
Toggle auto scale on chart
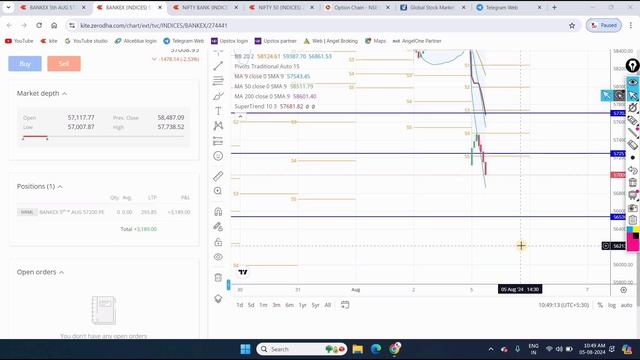[627, 305]
